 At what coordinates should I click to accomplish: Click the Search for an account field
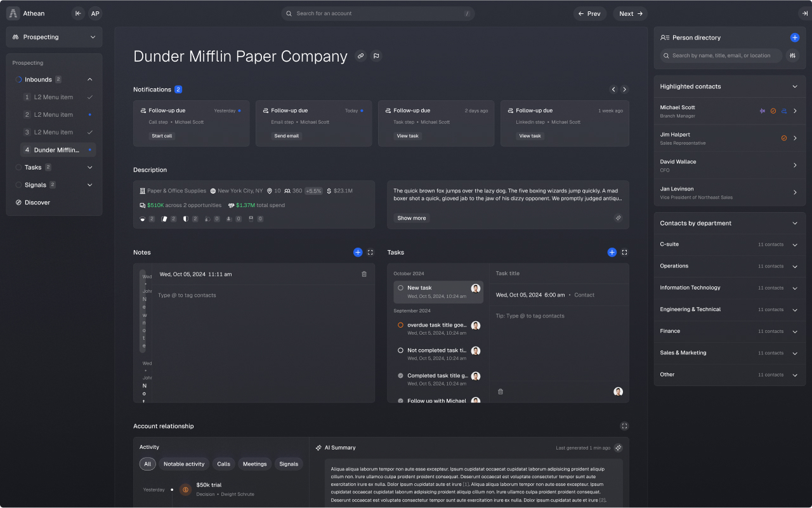(377, 13)
